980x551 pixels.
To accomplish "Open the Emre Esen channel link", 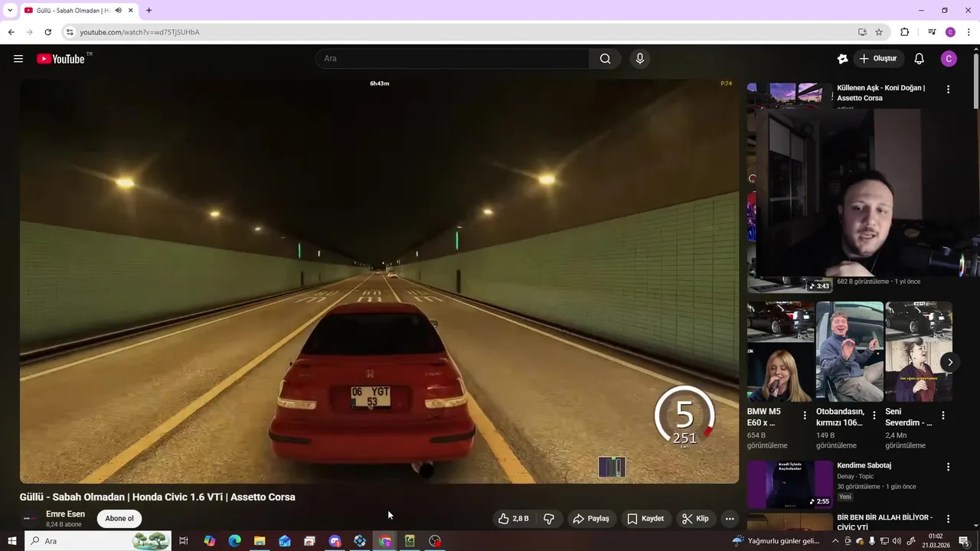I will point(65,514).
